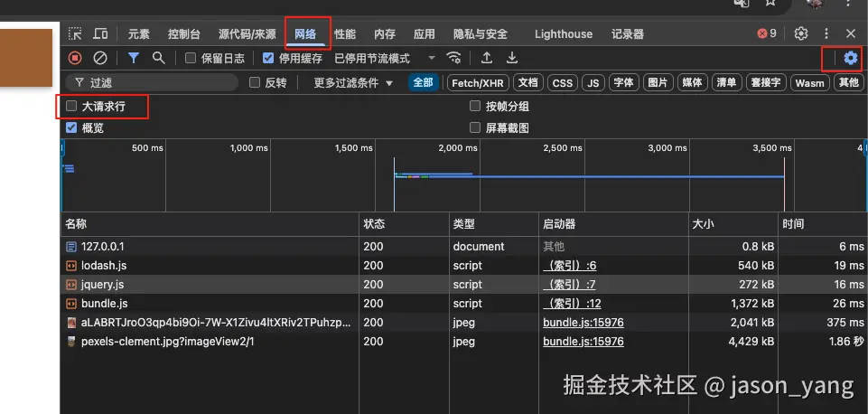This screenshot has width=868, height=414.
Task: Click the export HAR download icon
Action: pos(513,58)
